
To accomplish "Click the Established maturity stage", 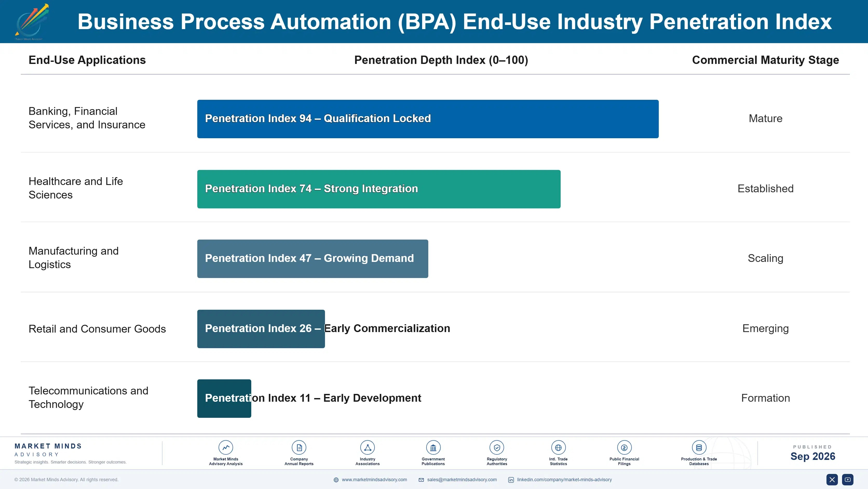I will click(765, 189).
